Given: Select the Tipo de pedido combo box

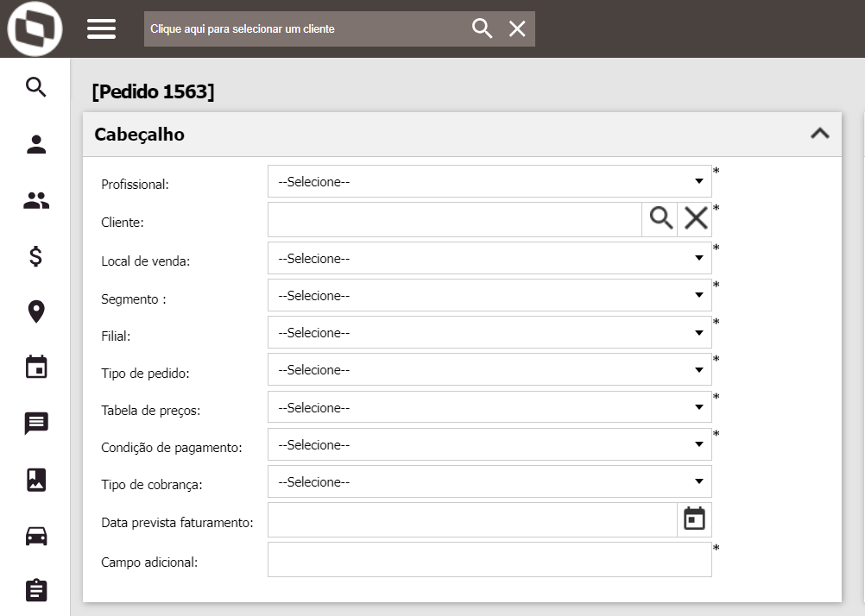Looking at the screenshot, I should coord(489,370).
